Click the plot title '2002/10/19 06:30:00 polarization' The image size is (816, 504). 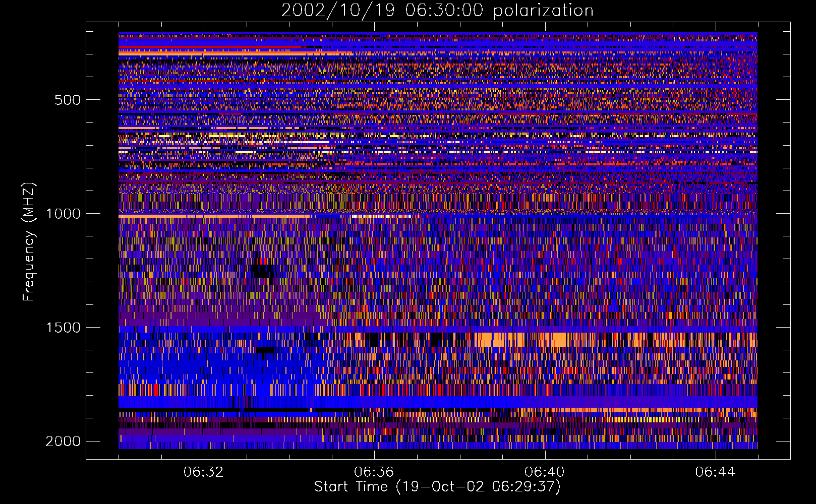pyautogui.click(x=437, y=11)
